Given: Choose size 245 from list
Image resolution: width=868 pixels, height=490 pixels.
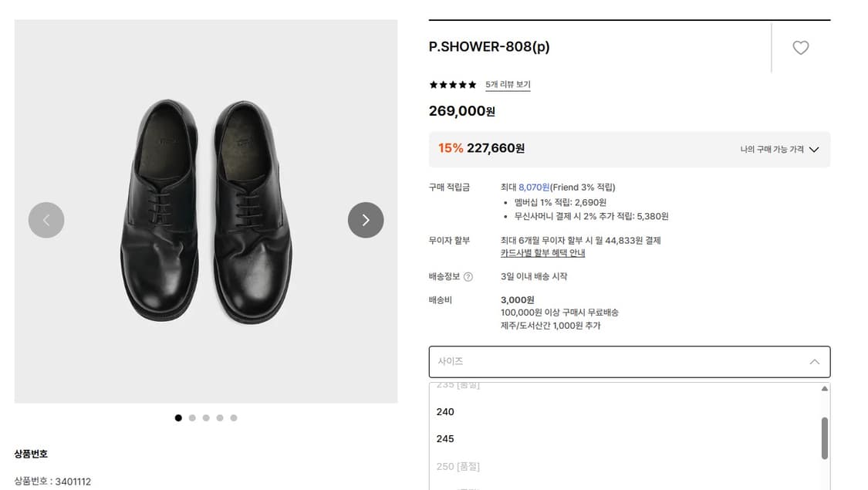Looking at the screenshot, I should tap(445, 439).
